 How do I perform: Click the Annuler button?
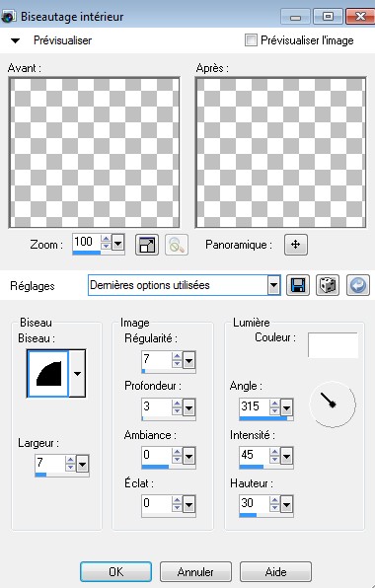195,572
